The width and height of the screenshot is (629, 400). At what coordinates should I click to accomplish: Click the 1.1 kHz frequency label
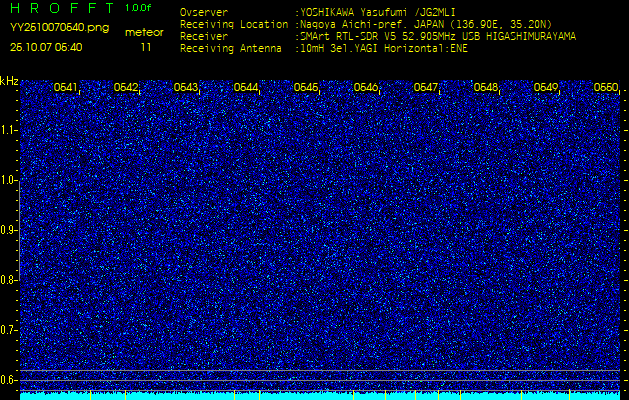pyautogui.click(x=9, y=130)
